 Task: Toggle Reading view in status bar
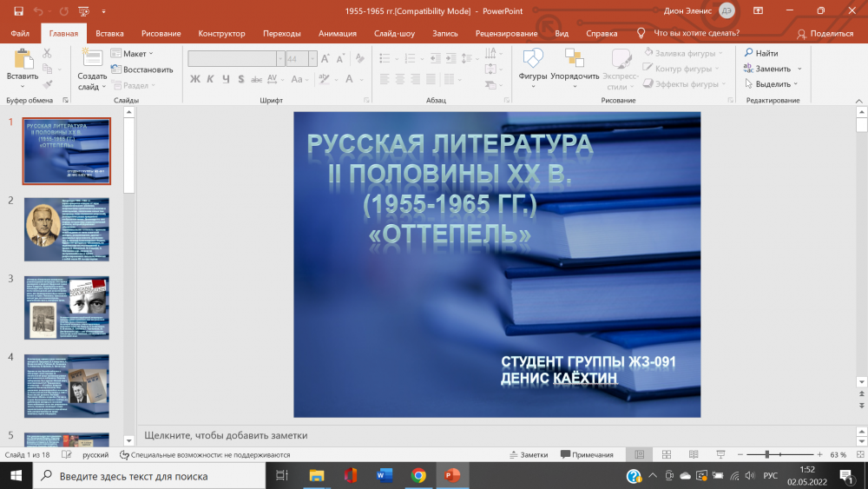coord(693,454)
